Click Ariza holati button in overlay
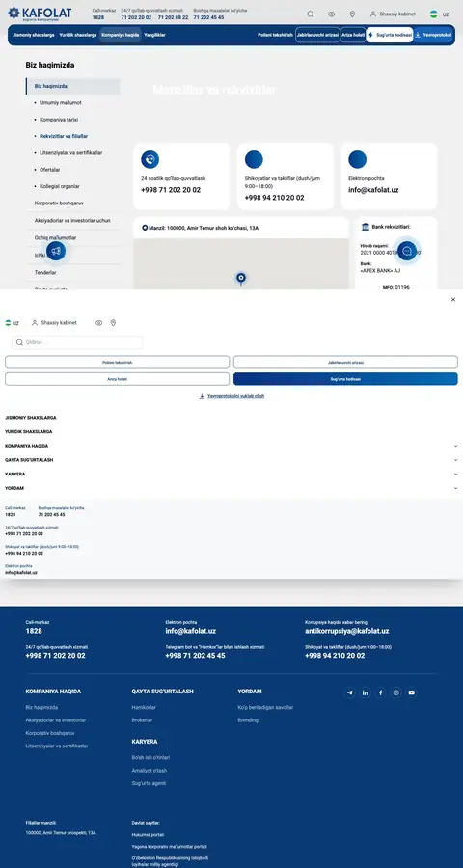The image size is (463, 868). pyautogui.click(x=117, y=379)
